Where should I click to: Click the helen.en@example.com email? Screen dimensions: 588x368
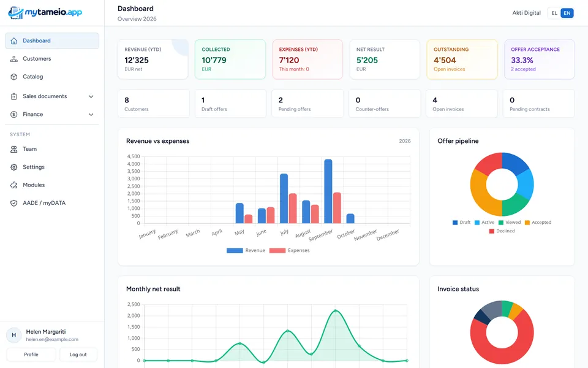tap(52, 339)
